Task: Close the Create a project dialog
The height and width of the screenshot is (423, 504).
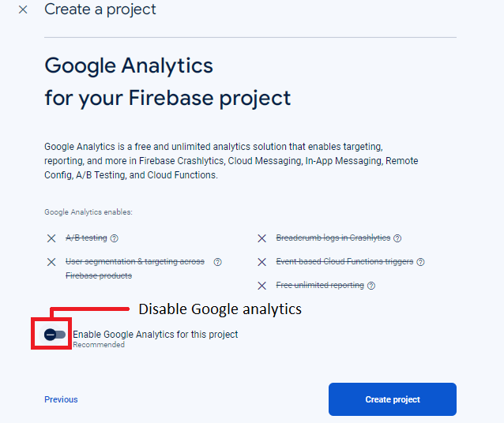Action: click(23, 10)
